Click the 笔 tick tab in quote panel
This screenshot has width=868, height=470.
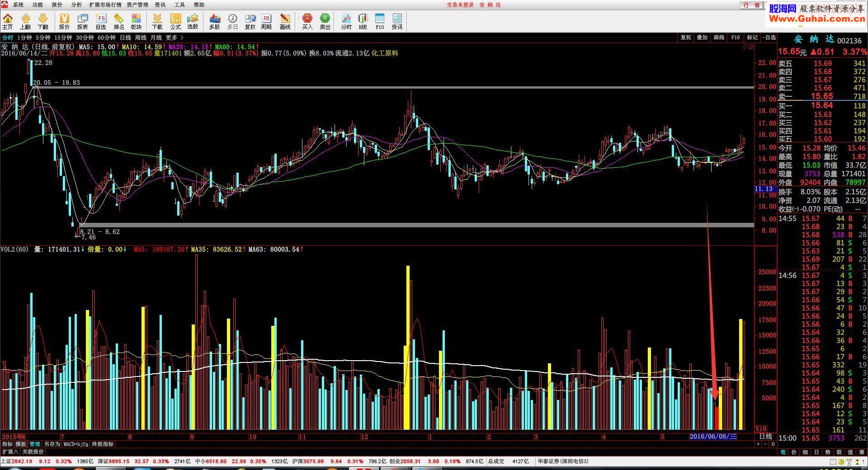pos(783,452)
